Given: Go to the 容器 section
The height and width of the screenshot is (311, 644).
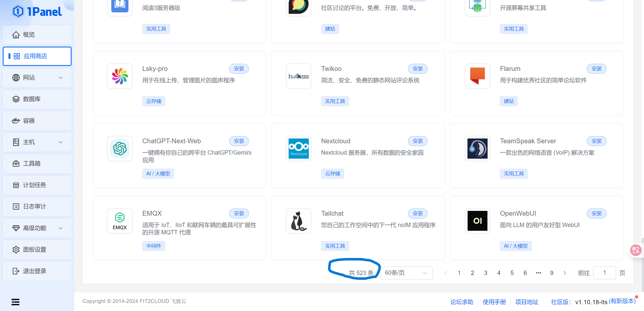Looking at the screenshot, I should pyautogui.click(x=37, y=121).
